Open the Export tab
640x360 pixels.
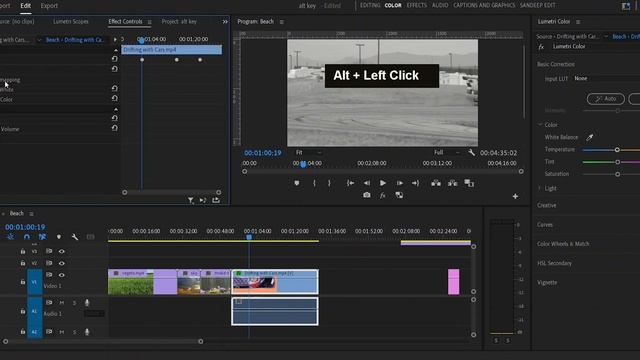coord(49,6)
